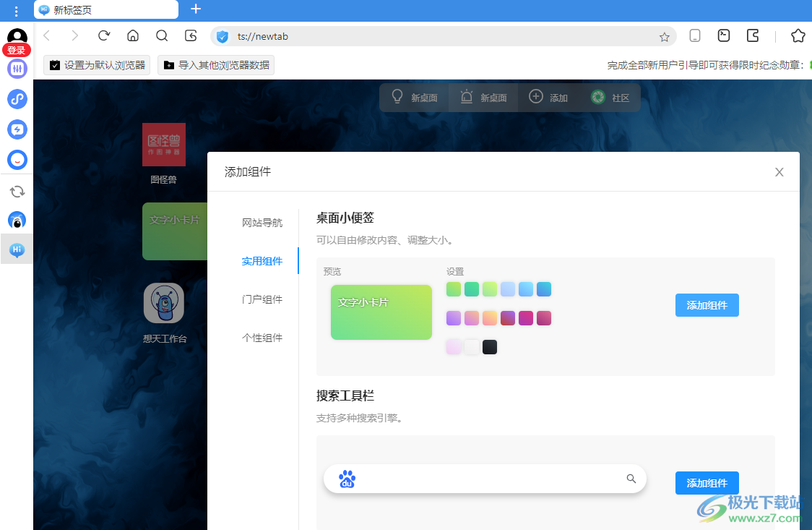
Task: Select the black color swatch for the note
Action: [490, 346]
